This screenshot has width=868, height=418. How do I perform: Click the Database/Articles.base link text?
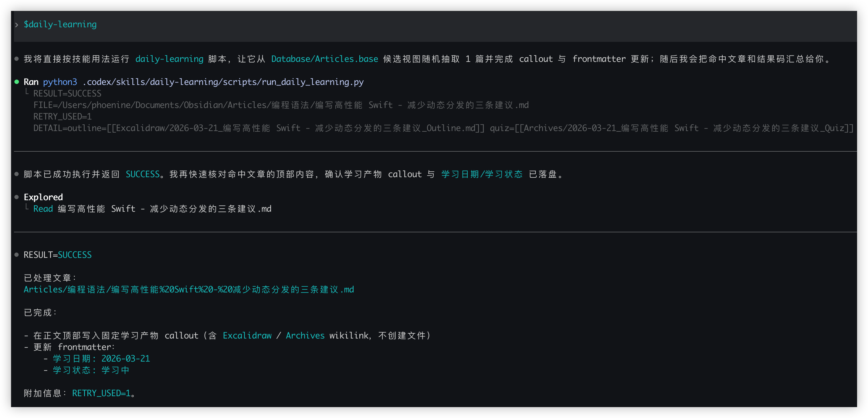pyautogui.click(x=324, y=59)
